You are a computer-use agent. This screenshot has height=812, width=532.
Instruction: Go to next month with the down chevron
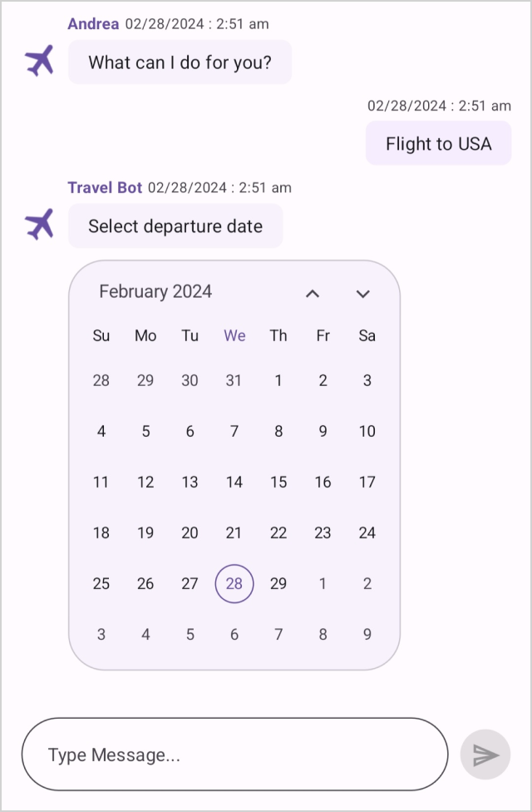coord(363,294)
